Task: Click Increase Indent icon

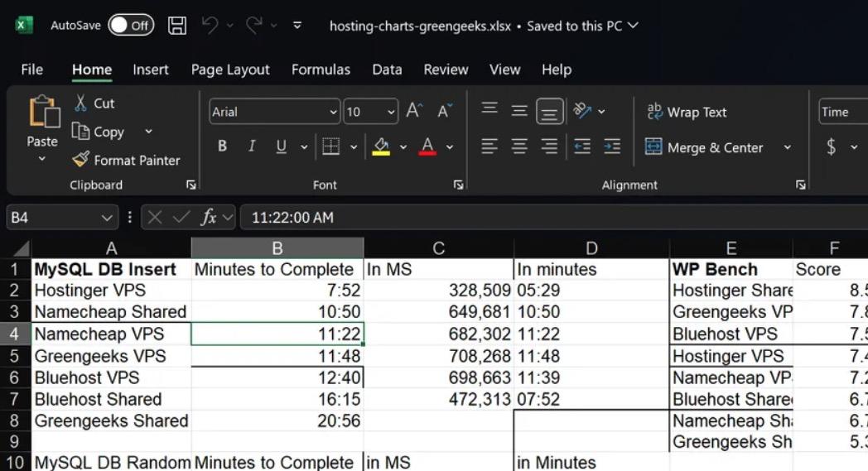Action: tap(612, 147)
